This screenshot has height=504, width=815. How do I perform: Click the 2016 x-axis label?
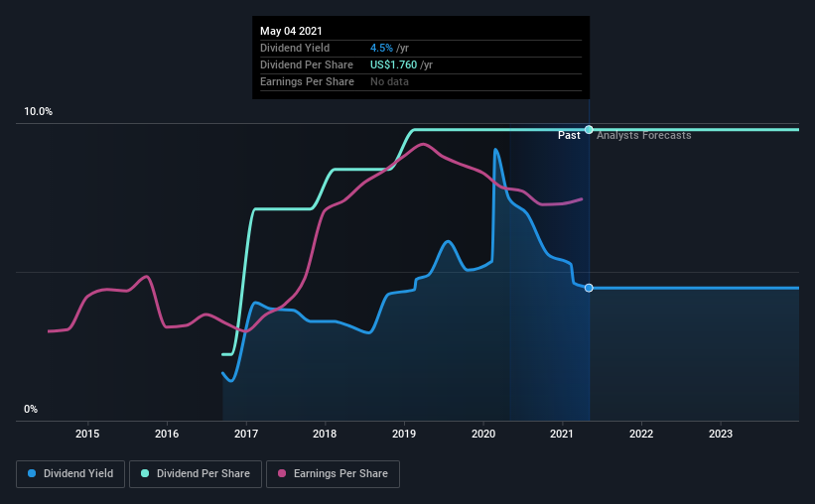(167, 434)
